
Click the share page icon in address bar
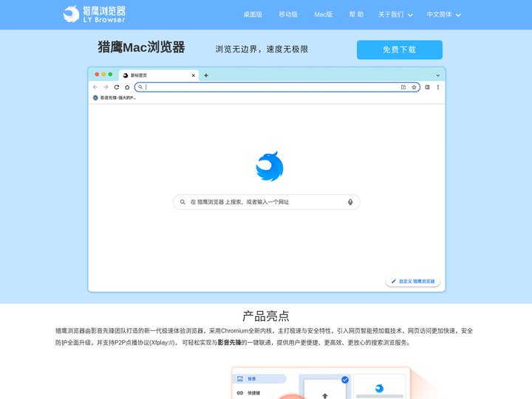click(403, 87)
